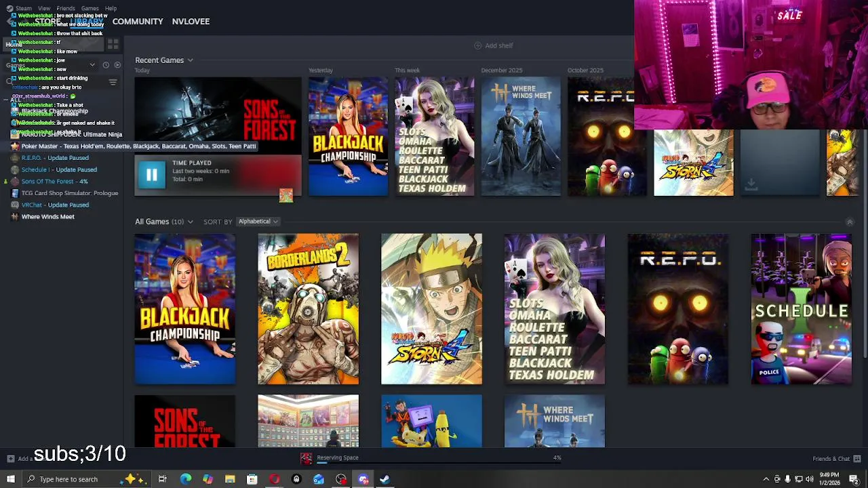Screen dimensions: 868x488
Task: Open downloads via Reserving Space status
Action: coord(337,457)
